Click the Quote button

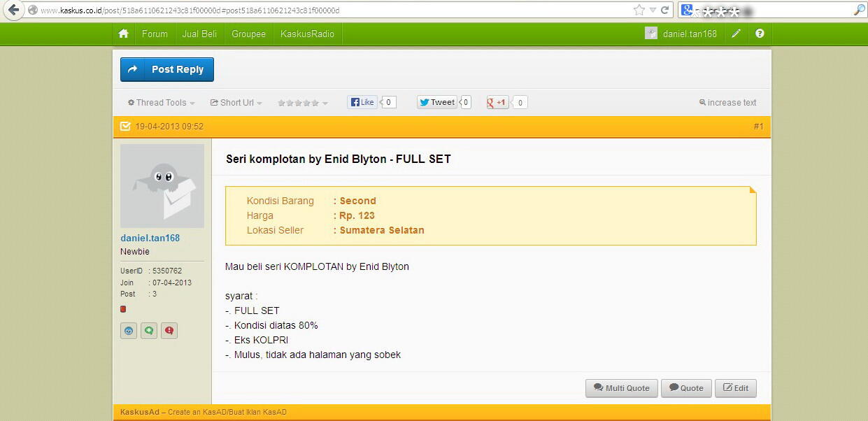pos(686,388)
